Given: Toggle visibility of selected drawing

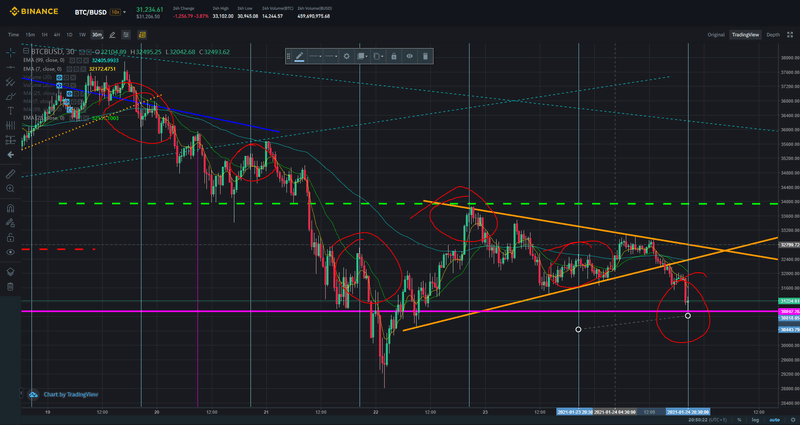Looking at the screenshot, I should 410,56.
